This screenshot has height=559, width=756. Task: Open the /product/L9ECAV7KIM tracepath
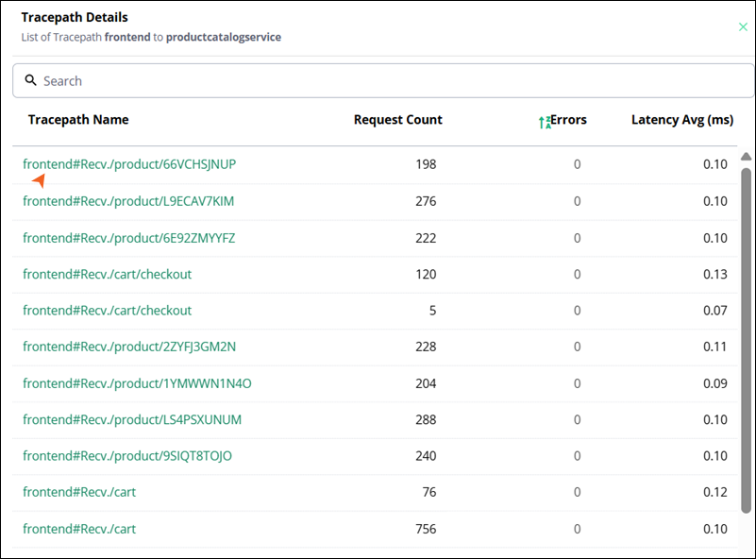pyautogui.click(x=128, y=201)
